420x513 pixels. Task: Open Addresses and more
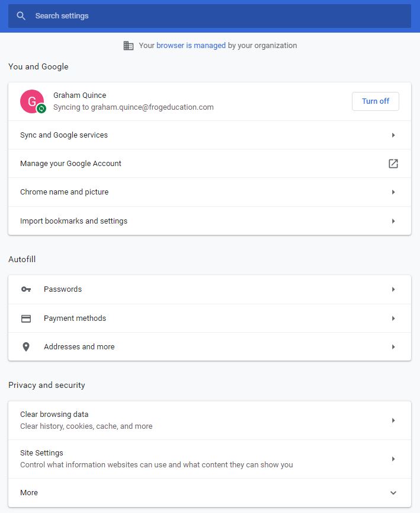click(x=210, y=347)
